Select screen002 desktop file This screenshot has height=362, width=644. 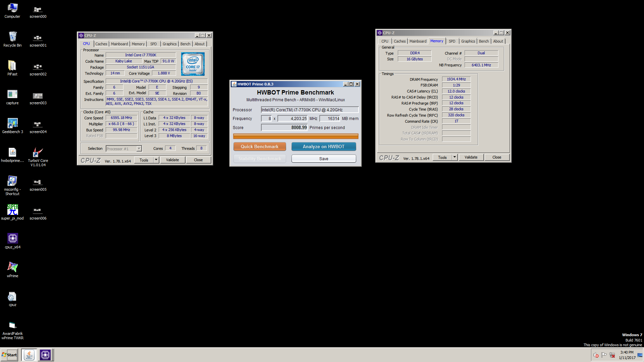38,69
